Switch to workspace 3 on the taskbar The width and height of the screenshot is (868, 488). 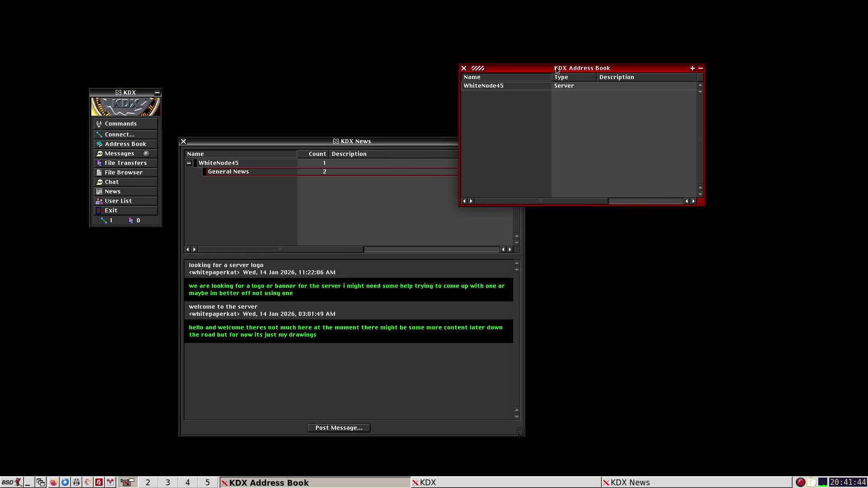point(168,482)
